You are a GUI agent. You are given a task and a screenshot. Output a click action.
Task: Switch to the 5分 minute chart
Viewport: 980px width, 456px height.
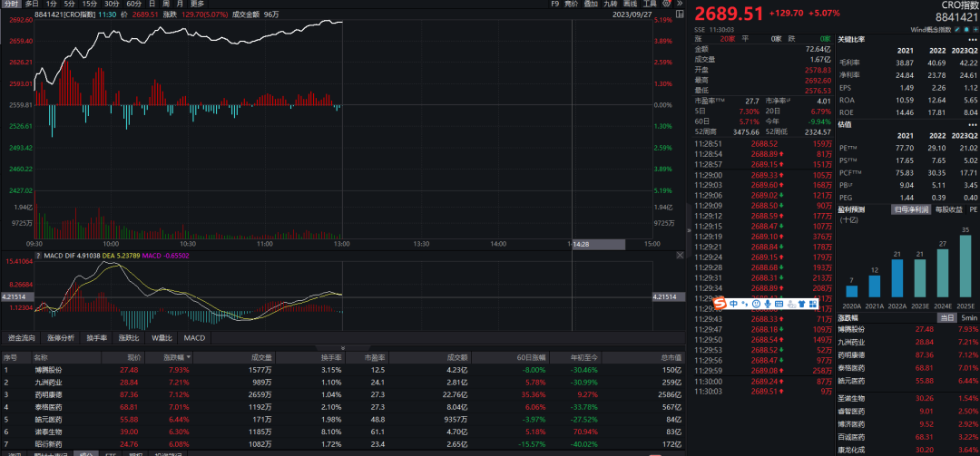pos(69,4)
